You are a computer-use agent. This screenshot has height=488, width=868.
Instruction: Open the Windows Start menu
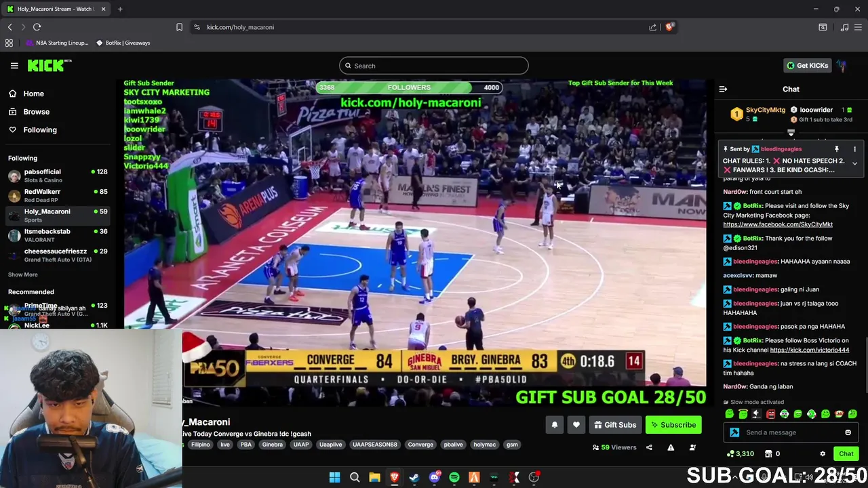click(x=334, y=478)
